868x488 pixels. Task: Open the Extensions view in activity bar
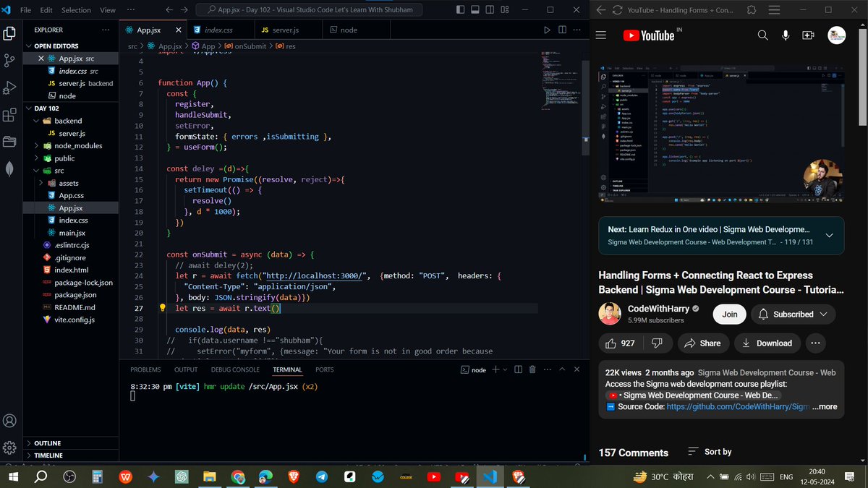point(9,115)
